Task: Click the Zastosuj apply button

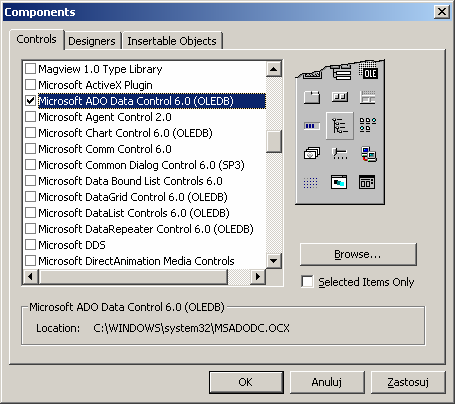Action: click(x=408, y=382)
